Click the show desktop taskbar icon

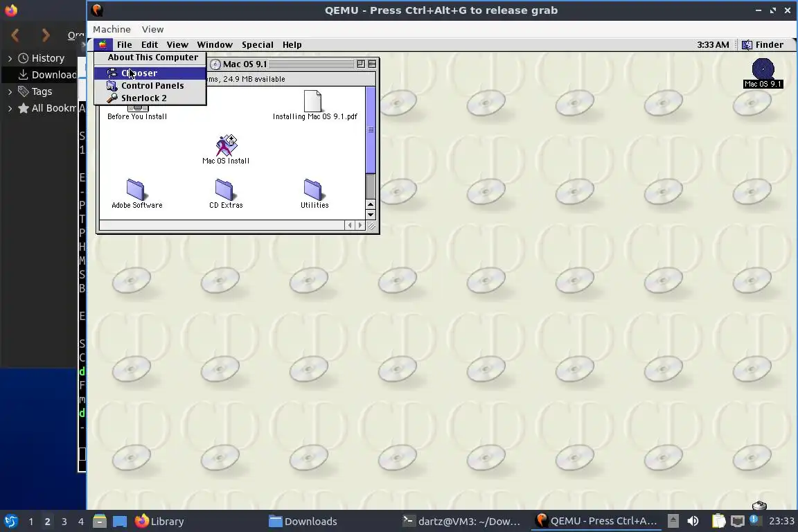pyautogui.click(x=120, y=522)
